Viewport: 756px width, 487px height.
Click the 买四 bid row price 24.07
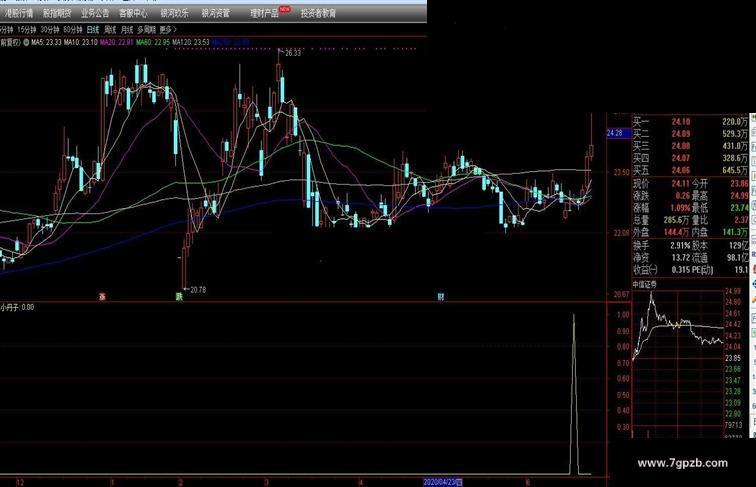coord(681,158)
